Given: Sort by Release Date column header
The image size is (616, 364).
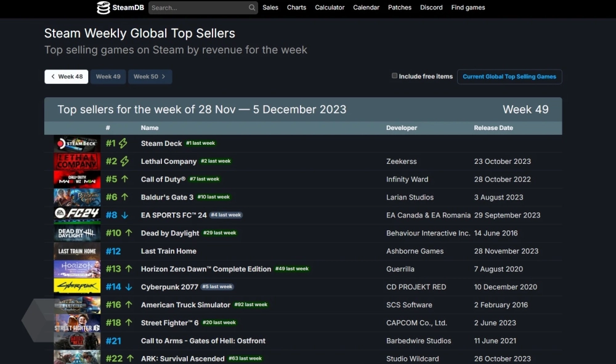Looking at the screenshot, I should pos(493,128).
